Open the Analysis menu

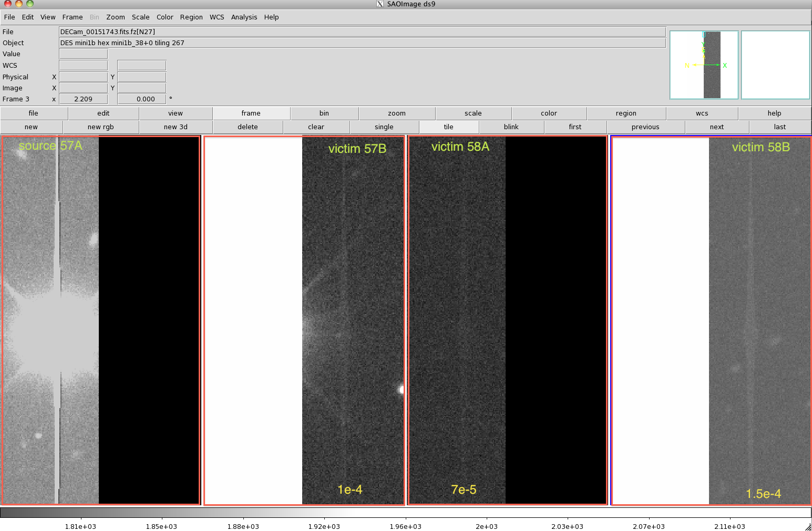[x=244, y=17]
